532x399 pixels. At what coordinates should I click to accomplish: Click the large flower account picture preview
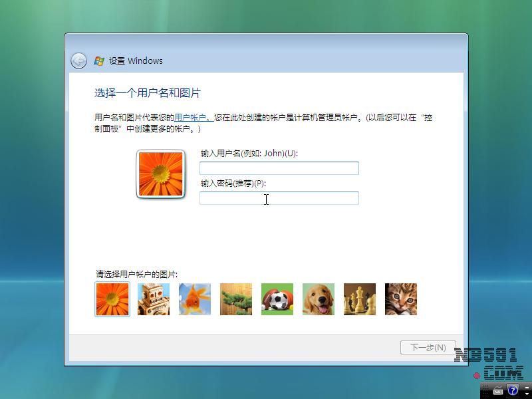coord(160,174)
